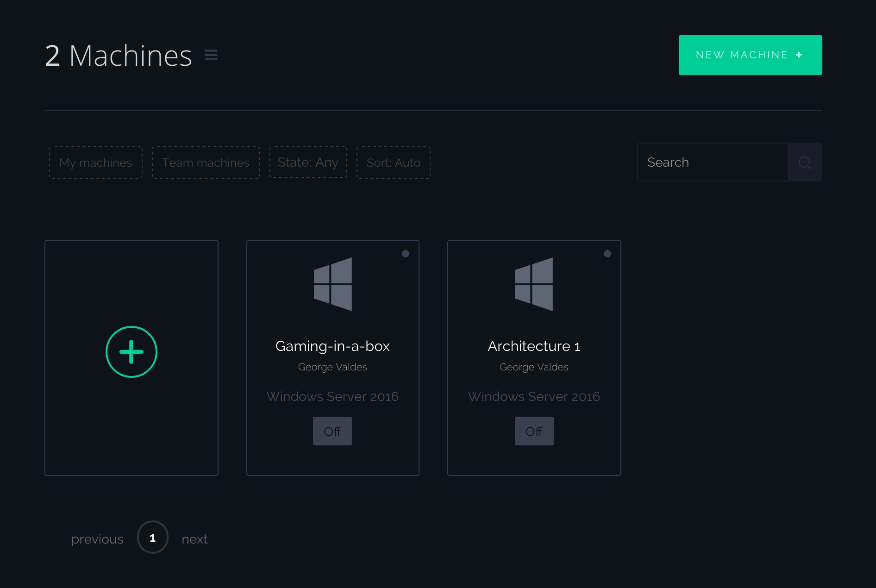Click the Windows logo on Gaming-in-a-box

pos(333,284)
